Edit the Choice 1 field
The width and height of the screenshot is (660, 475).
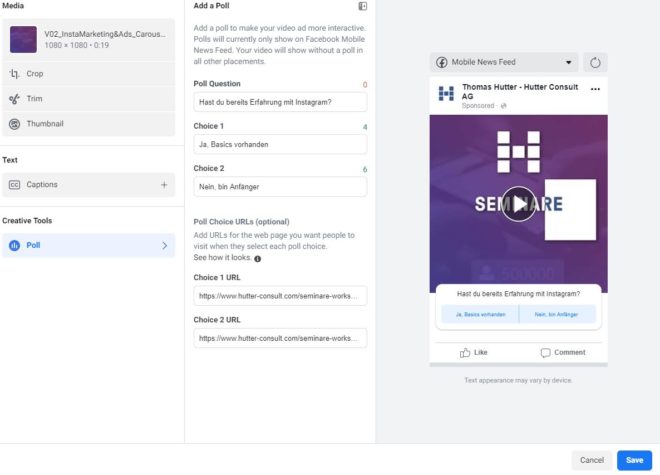(x=280, y=144)
